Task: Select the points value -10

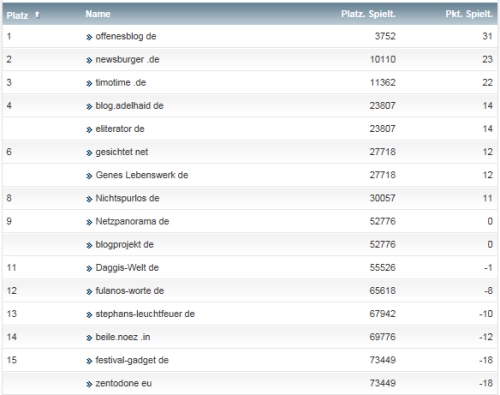Action: (486, 314)
